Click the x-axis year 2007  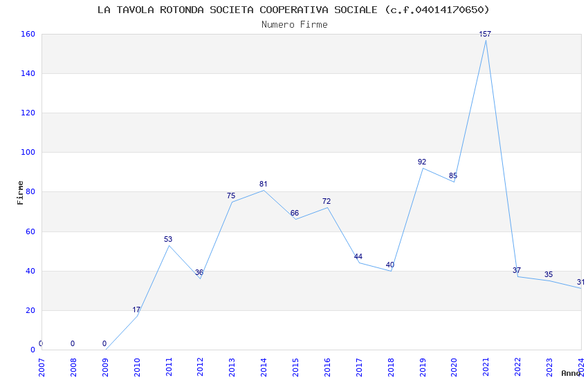(x=42, y=368)
